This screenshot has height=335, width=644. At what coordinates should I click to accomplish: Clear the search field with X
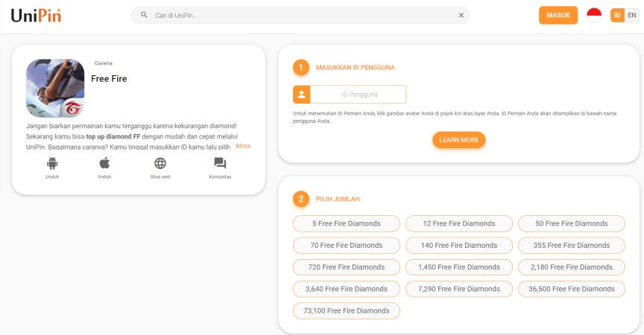coord(461,15)
